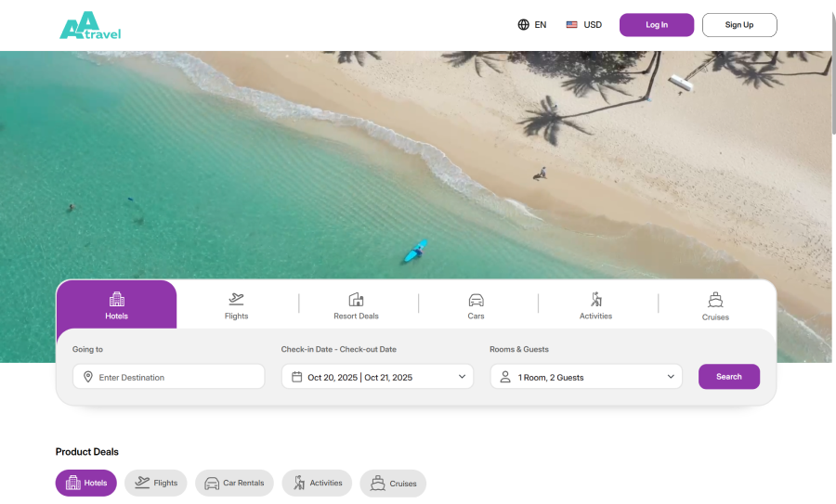The width and height of the screenshot is (836, 504).
Task: Click the Check-in Date - Check-out Date label
Action: pos(338,350)
